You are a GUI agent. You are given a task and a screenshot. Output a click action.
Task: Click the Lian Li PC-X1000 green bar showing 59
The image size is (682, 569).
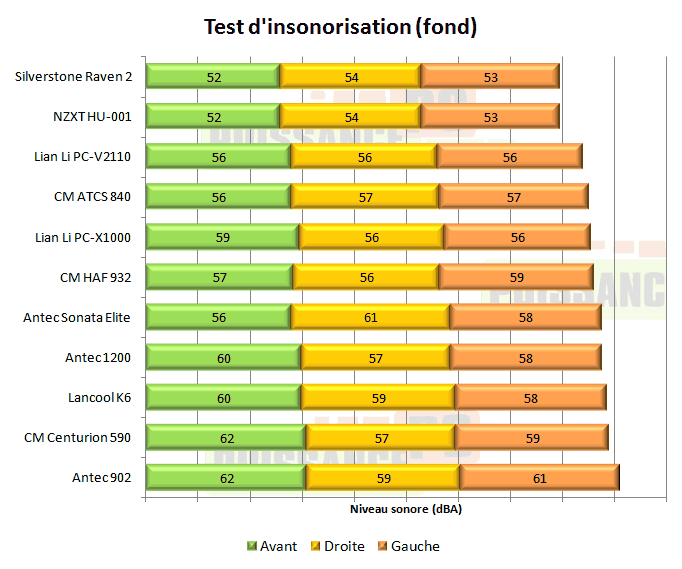tap(222, 236)
